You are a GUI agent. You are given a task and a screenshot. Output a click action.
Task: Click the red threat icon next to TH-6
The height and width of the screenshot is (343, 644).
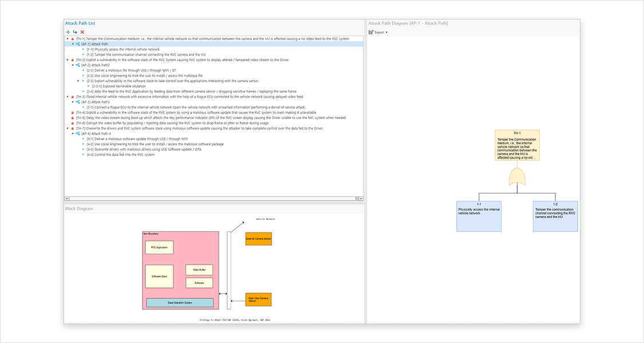tap(73, 123)
